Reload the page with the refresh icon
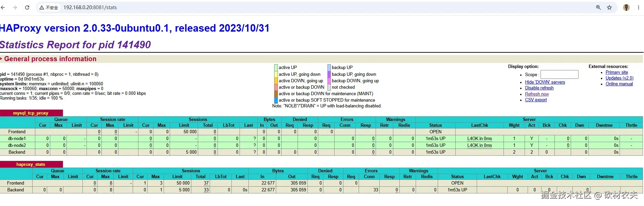Viewport: 644px width, 206px height. click(x=27, y=7)
